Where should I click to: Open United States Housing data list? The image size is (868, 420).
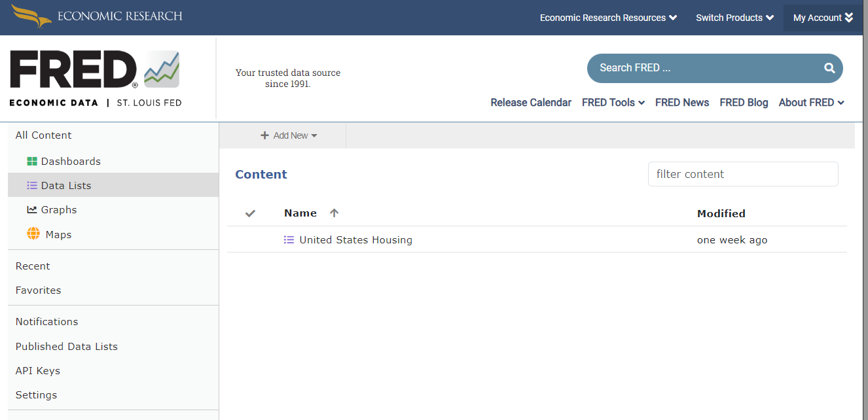click(x=355, y=240)
